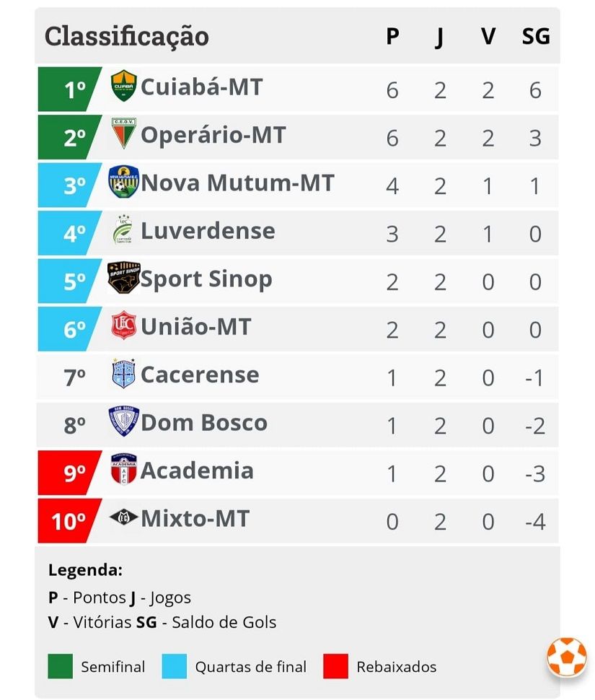
Task: Click the SG column header
Action: pyautogui.click(x=536, y=36)
